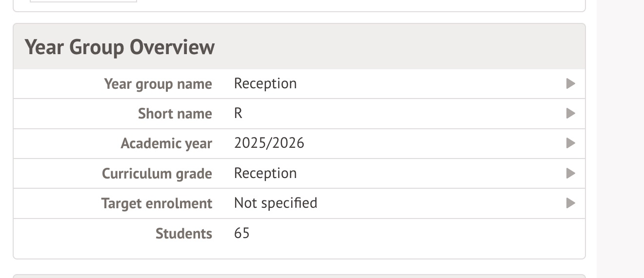Click the Year Group Overview heading

(x=120, y=47)
